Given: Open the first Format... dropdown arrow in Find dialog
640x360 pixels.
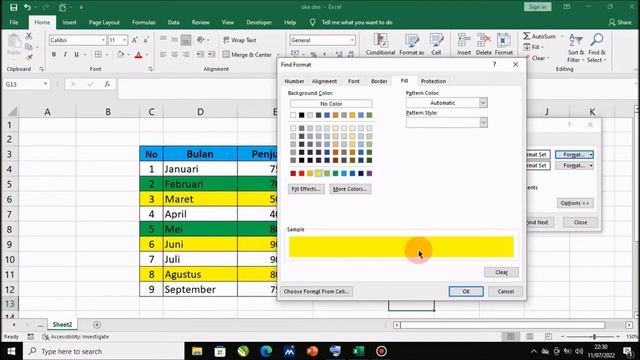Looking at the screenshot, I should 591,155.
